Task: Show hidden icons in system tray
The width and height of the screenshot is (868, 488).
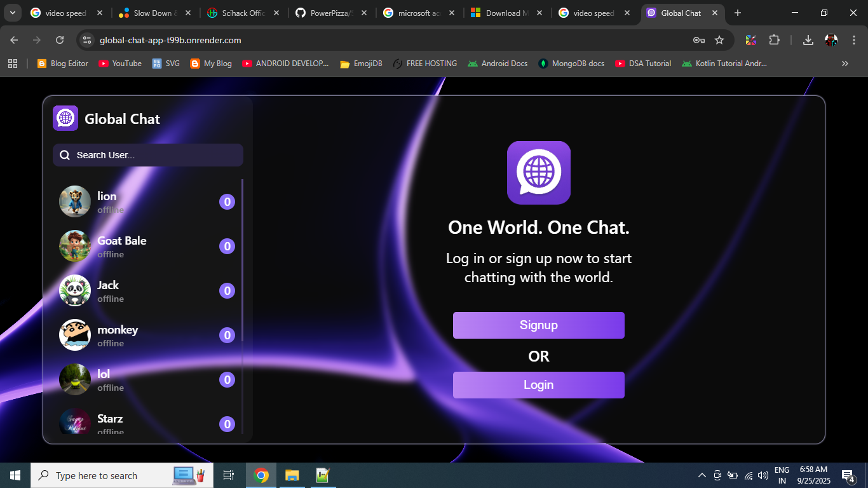Action: tap(702, 475)
